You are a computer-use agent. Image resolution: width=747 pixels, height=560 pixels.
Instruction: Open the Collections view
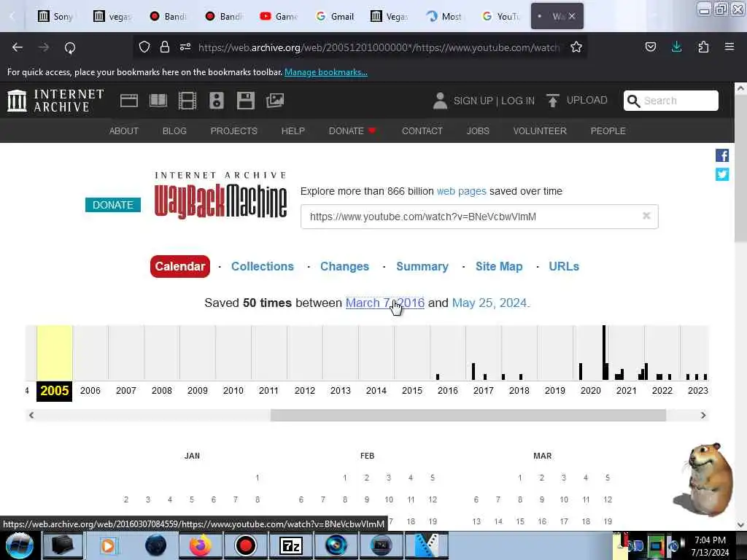[263, 266]
